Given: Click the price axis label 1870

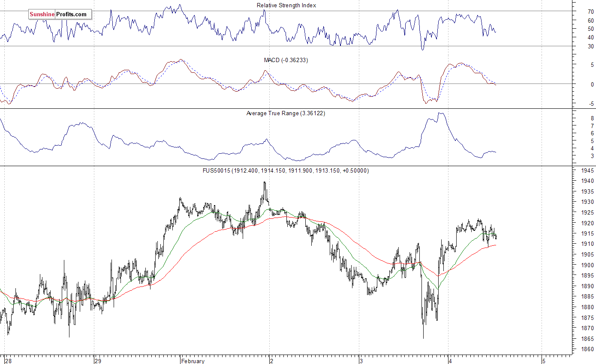Looking at the screenshot, I should coord(587,328).
